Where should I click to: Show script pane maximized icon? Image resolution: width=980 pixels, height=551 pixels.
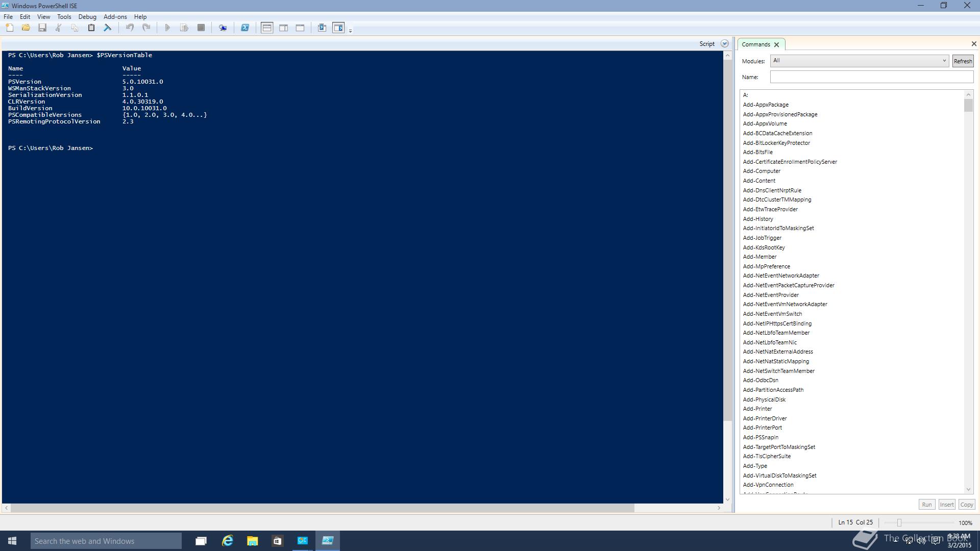coord(300,28)
